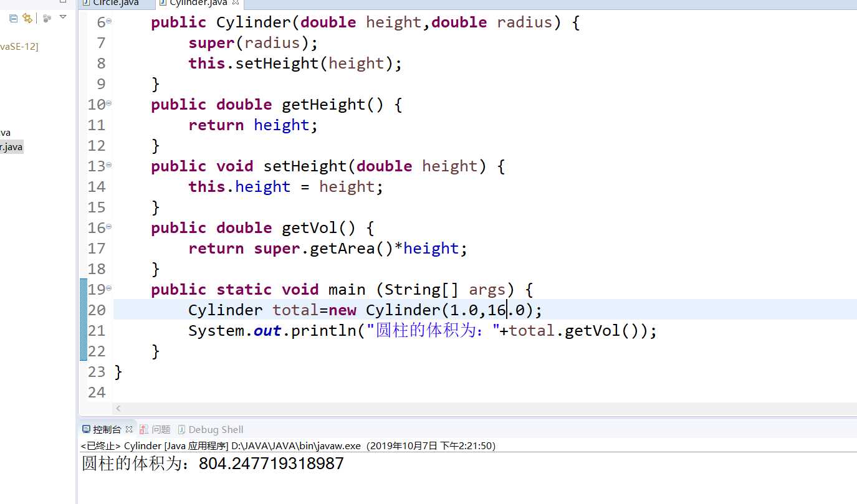Collapse the constructor fold marker at line 6
This screenshot has height=504, width=857.
(108, 21)
